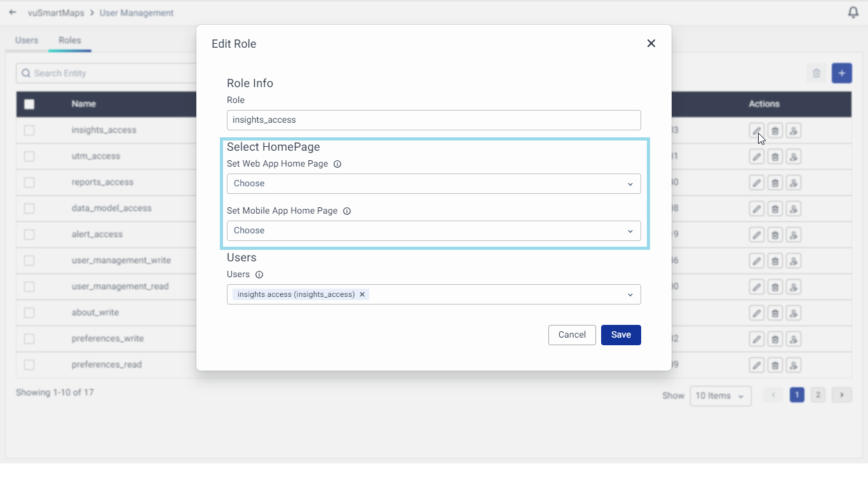Delete the reports_access role via trash icon
The width and height of the screenshot is (868, 487).
(775, 183)
